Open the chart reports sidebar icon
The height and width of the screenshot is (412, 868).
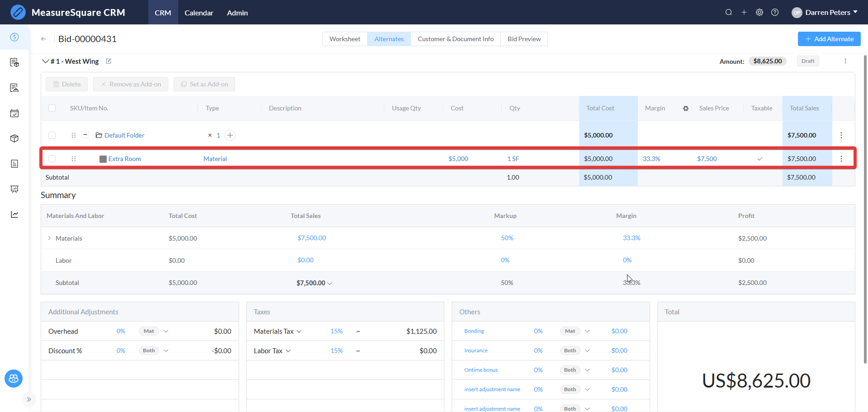14,214
